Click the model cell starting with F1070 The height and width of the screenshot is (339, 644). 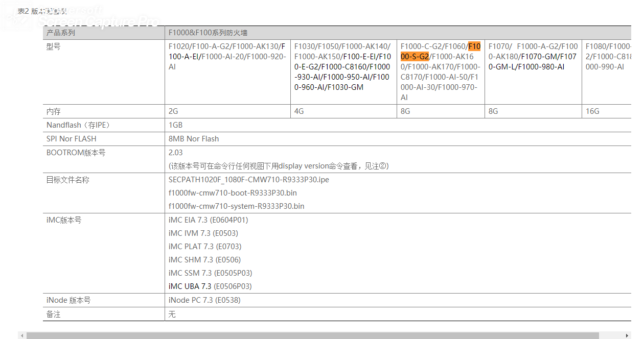[533, 72]
